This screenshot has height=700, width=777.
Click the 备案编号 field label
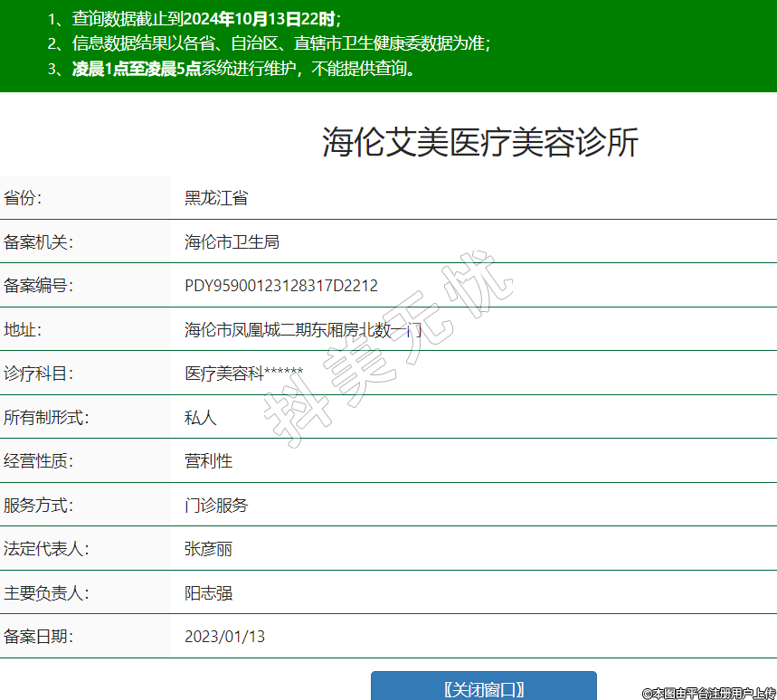(38, 286)
